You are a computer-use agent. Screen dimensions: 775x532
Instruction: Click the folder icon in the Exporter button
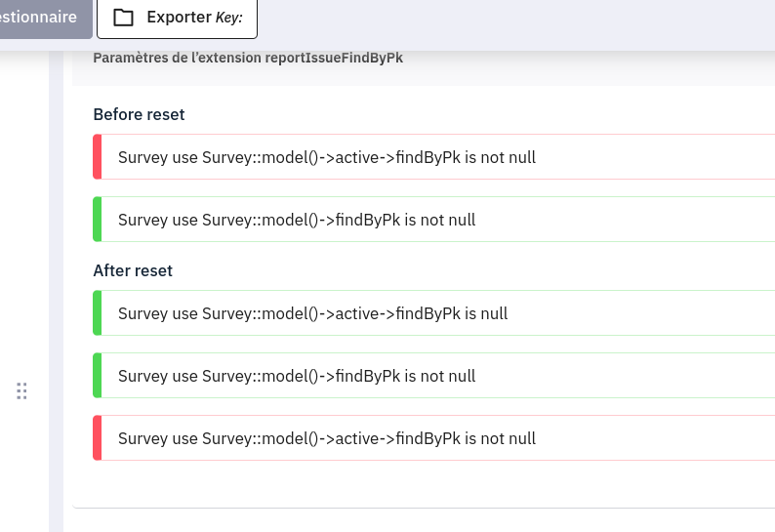123,18
